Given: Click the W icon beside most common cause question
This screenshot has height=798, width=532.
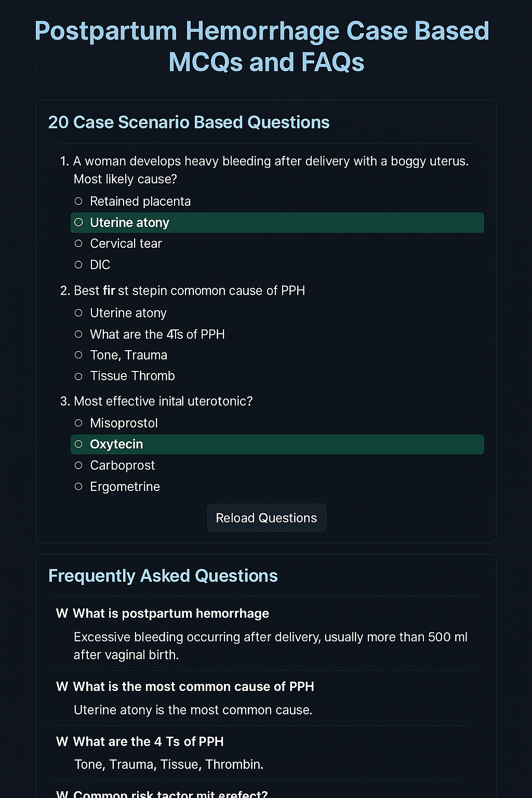Looking at the screenshot, I should (x=62, y=687).
